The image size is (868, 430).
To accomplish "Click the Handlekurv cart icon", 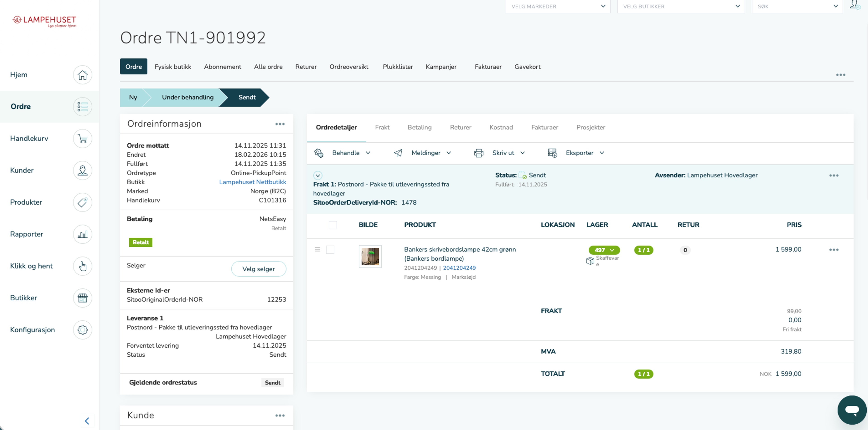I will (83, 138).
